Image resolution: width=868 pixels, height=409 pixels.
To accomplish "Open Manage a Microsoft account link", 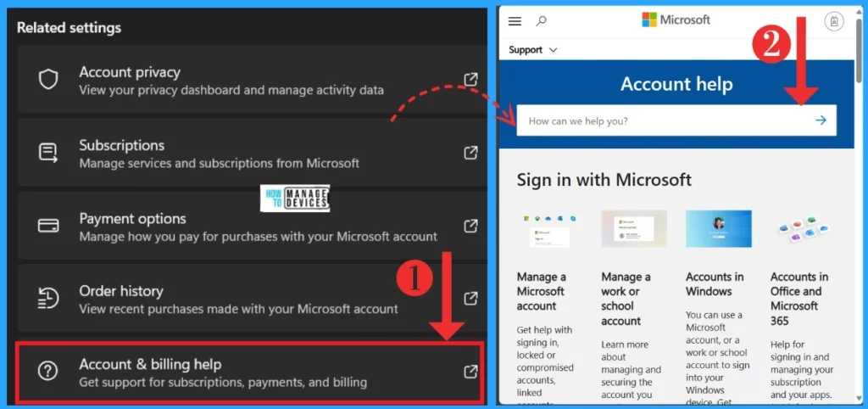I will click(x=541, y=292).
